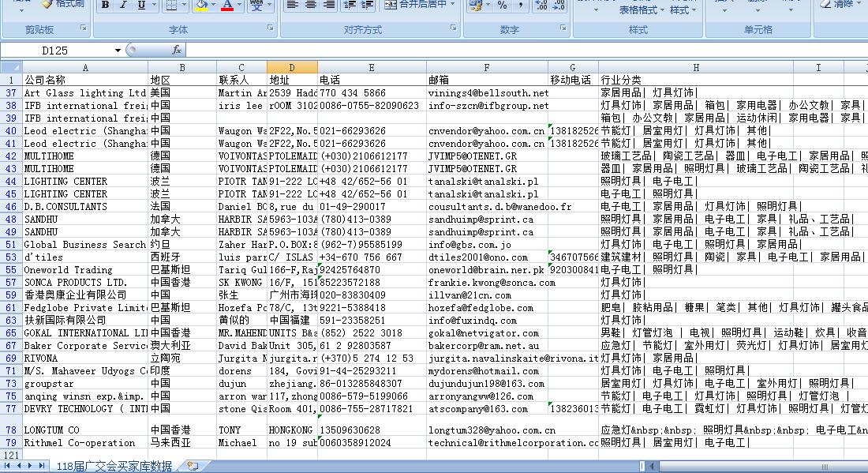
Task: Go to the next sheet tab
Action: 30,466
